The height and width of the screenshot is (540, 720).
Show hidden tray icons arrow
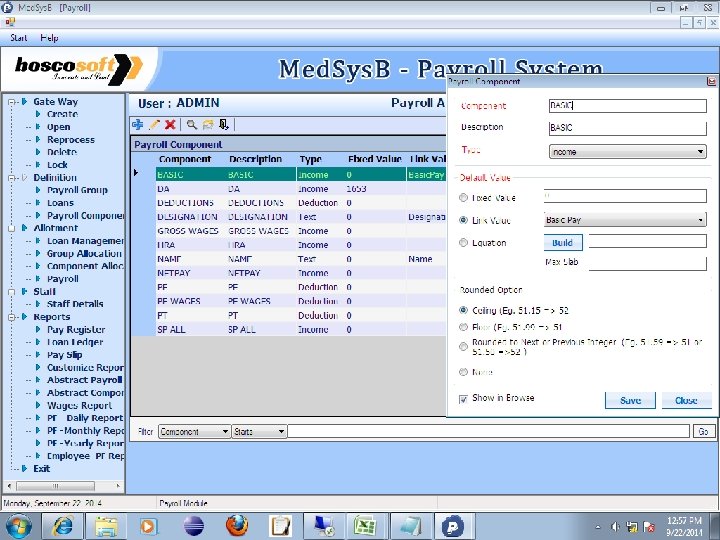tap(598, 527)
